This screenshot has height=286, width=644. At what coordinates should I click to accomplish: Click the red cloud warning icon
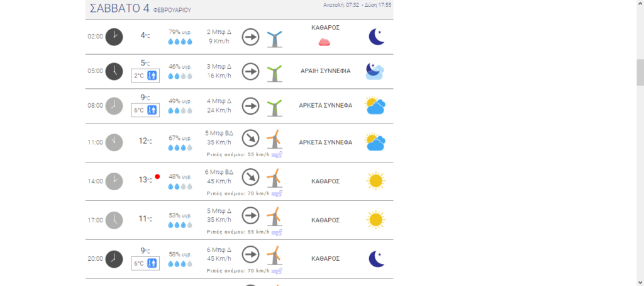point(325,42)
